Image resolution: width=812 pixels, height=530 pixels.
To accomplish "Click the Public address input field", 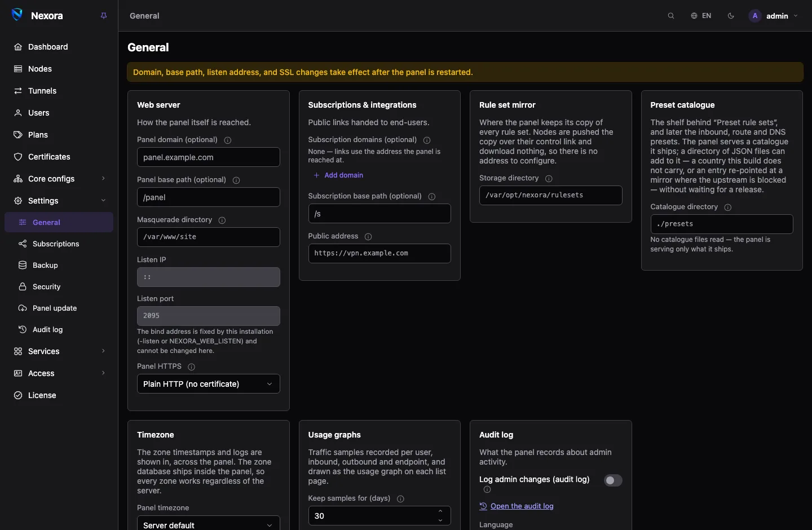I will tap(379, 254).
